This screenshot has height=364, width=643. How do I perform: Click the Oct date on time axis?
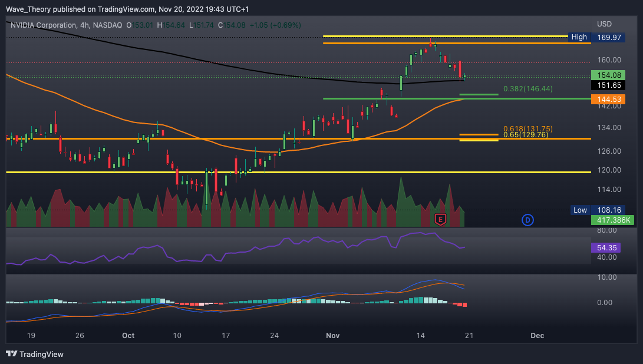(x=128, y=335)
